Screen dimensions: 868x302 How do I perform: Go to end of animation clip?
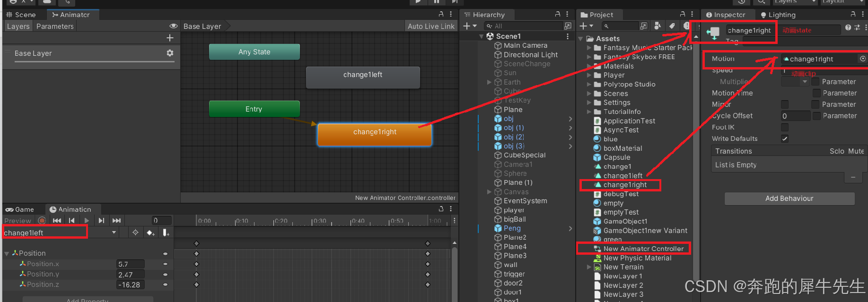coord(116,221)
